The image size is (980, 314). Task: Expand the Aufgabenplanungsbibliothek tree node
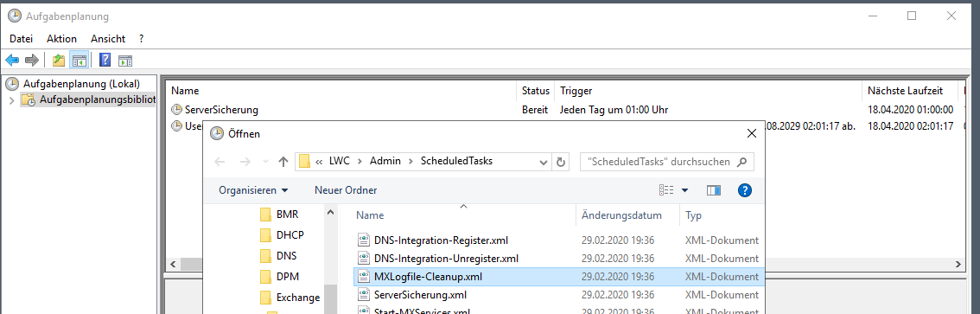click(x=11, y=100)
